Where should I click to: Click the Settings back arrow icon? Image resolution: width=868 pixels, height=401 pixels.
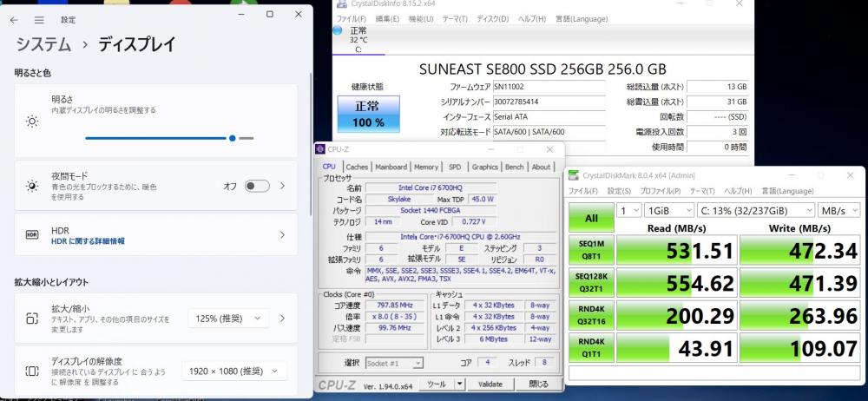point(14,20)
